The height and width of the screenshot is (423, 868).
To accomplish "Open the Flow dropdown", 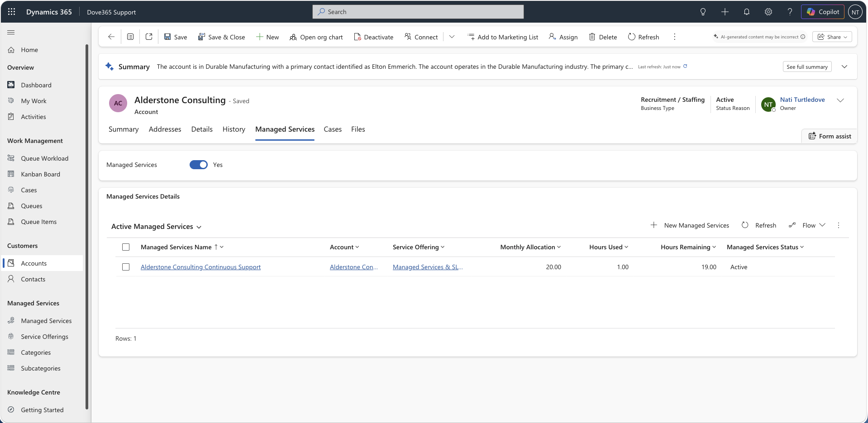I will coord(807,225).
